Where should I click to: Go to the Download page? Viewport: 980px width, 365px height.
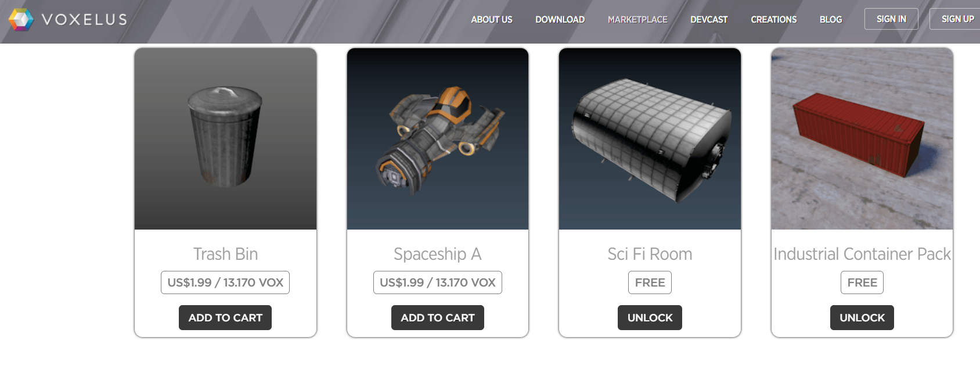pyautogui.click(x=560, y=19)
